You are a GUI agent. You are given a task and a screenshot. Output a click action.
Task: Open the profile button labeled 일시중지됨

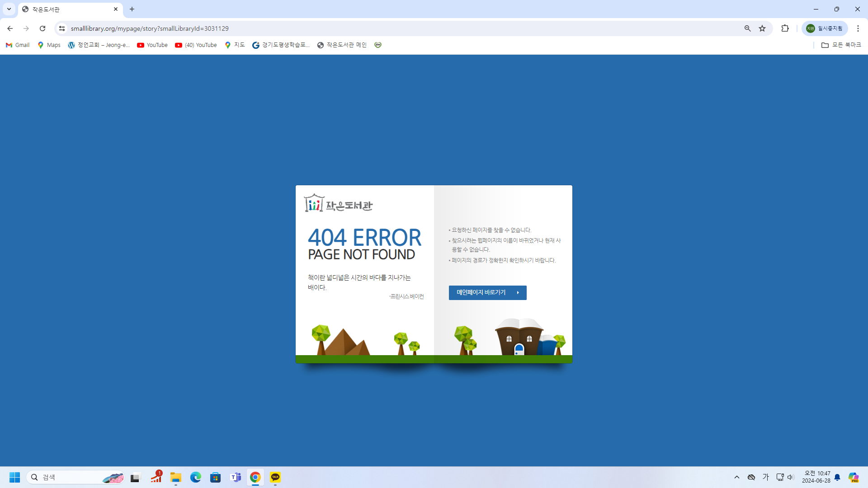[825, 28]
